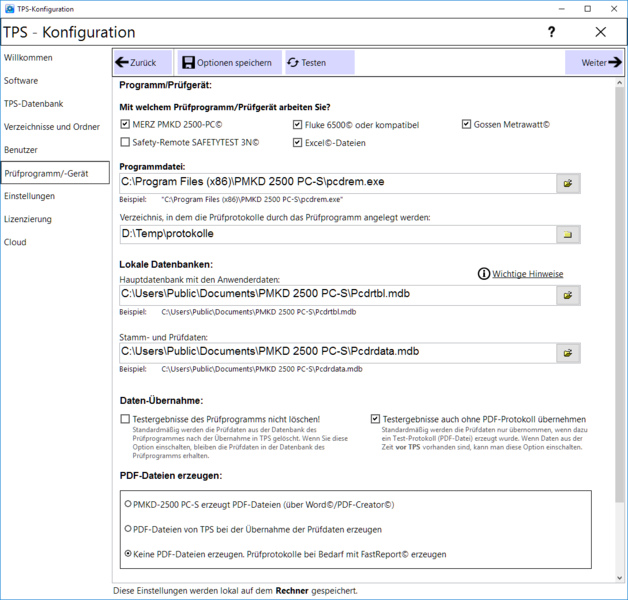Minimize the TPS-Konfiguration window
The height and width of the screenshot is (600, 628).
point(562,9)
